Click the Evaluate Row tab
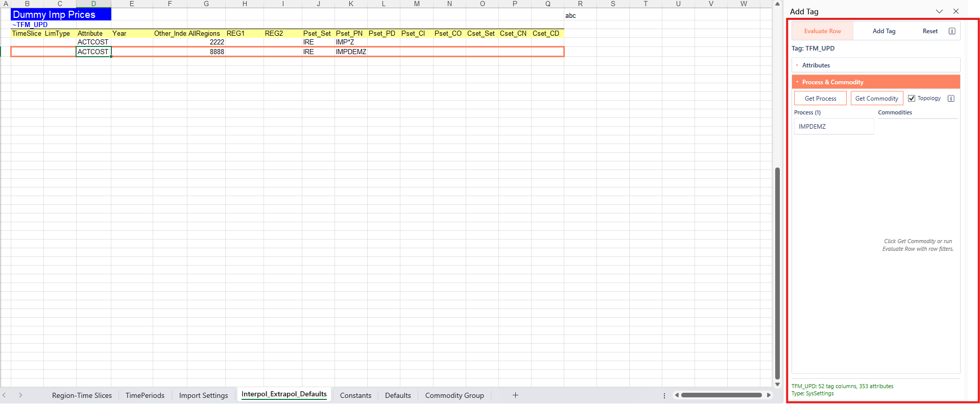980x404 pixels. (822, 31)
